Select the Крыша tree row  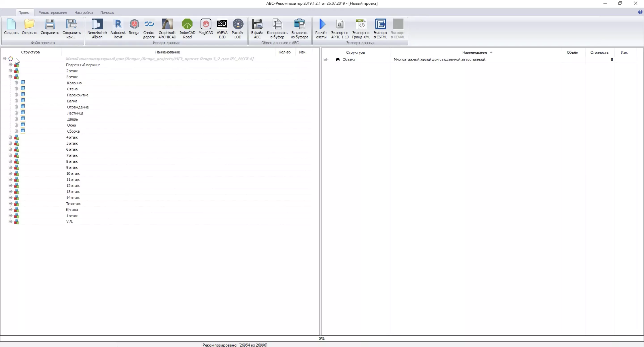[72, 210]
